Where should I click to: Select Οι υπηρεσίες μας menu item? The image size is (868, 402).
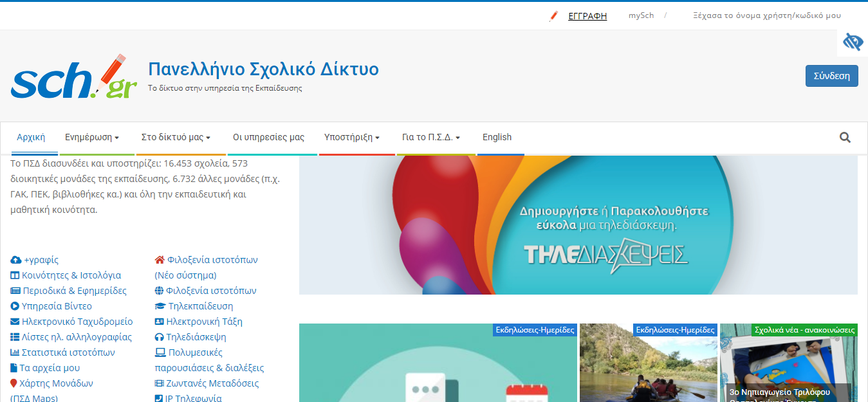click(x=268, y=137)
